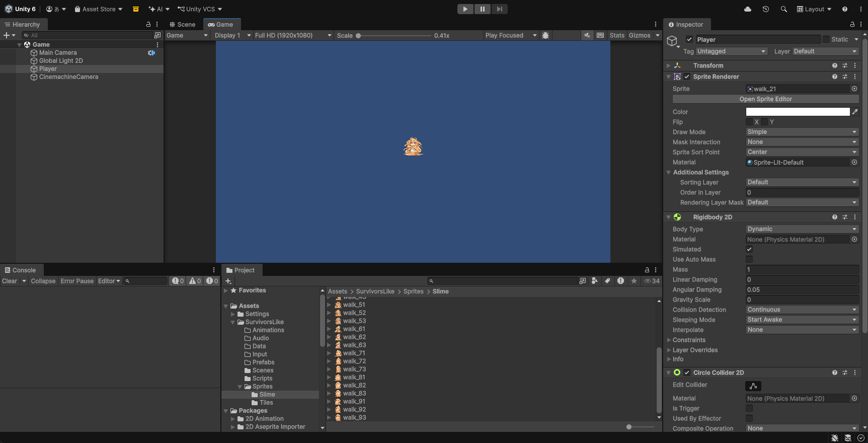Open the Asset Store menu
The height and width of the screenshot is (443, 868).
(x=99, y=9)
